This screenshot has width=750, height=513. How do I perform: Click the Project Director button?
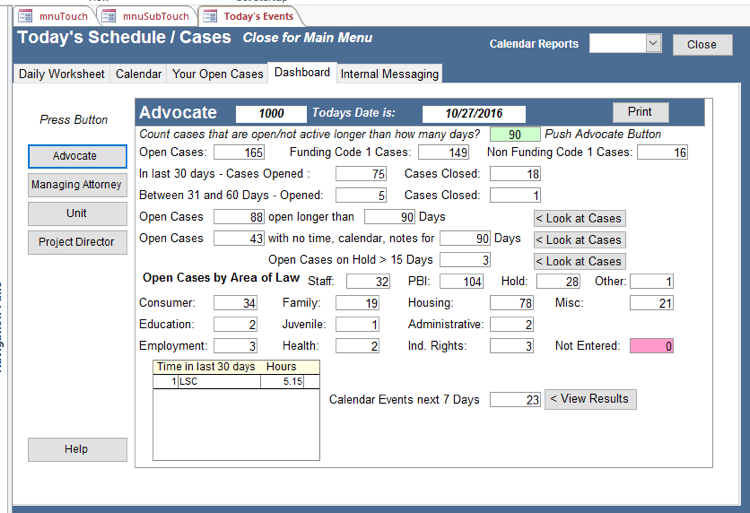tap(76, 242)
